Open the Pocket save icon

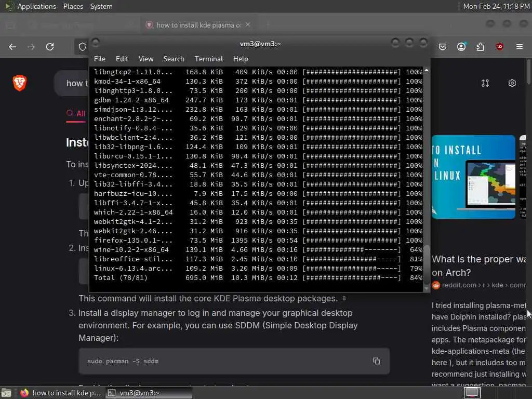tap(443, 47)
